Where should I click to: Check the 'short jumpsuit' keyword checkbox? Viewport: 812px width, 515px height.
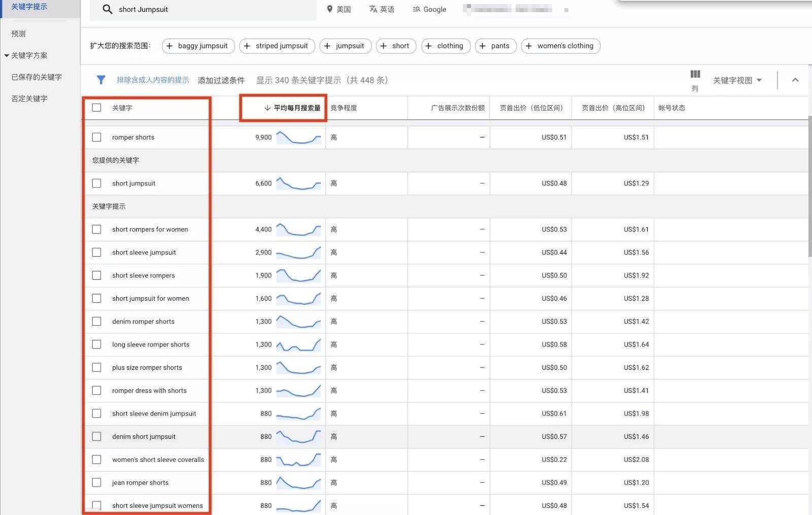click(96, 183)
